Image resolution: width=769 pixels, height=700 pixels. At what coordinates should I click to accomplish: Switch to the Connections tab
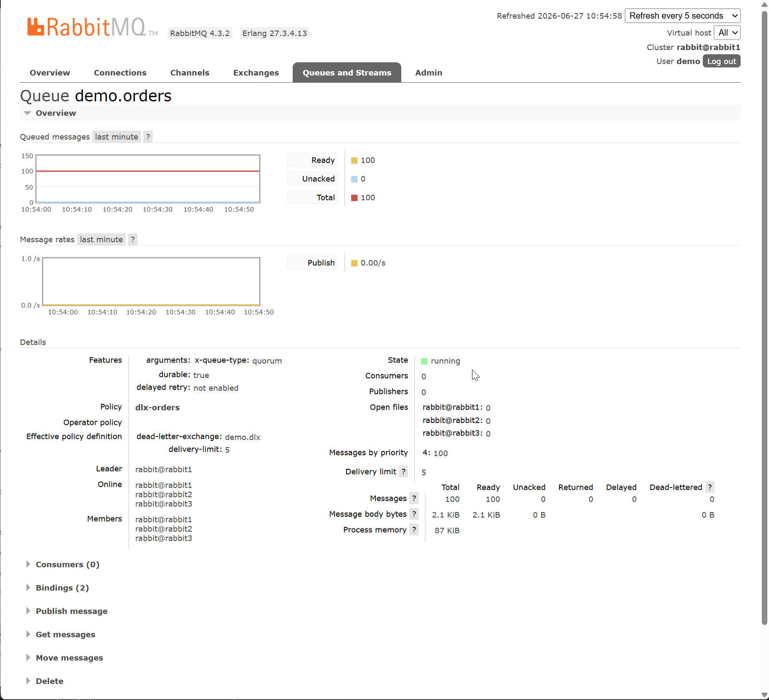(x=120, y=73)
